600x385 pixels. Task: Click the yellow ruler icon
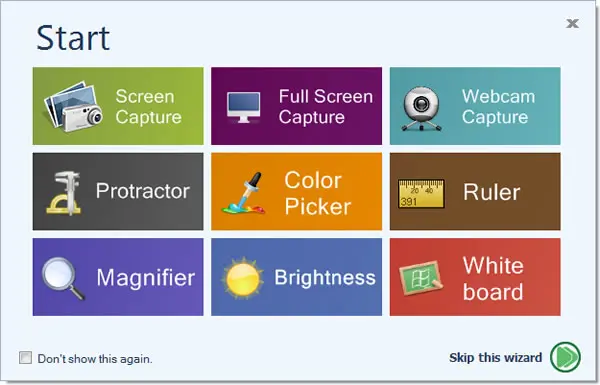point(421,194)
